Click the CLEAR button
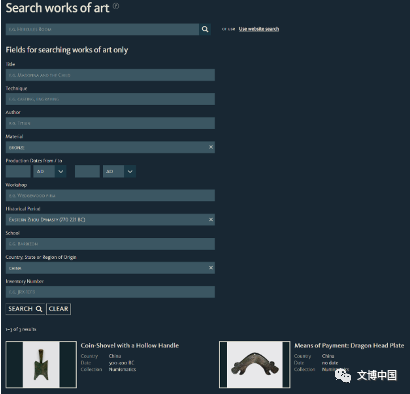The height and width of the screenshot is (394, 410). point(58,309)
